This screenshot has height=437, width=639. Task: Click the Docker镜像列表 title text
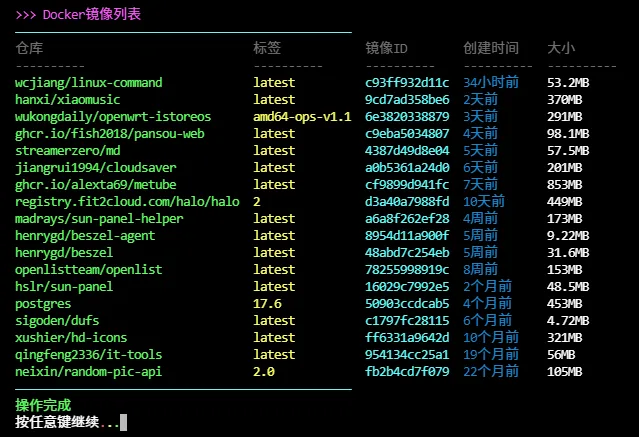tap(91, 14)
